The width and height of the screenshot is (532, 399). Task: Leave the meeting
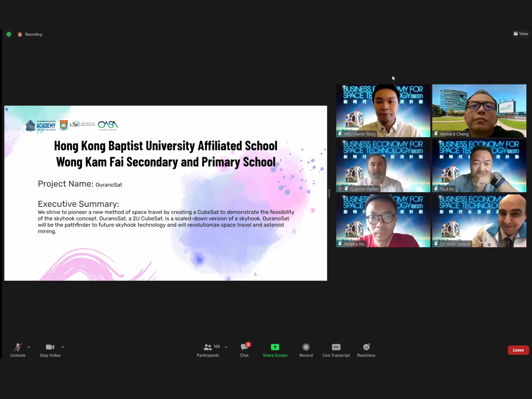tap(518, 350)
